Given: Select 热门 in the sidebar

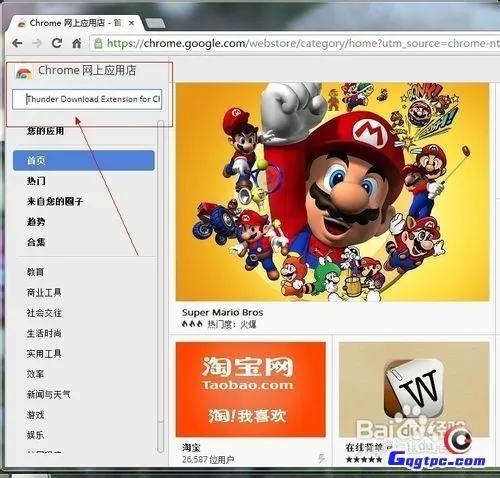Looking at the screenshot, I should click(x=36, y=181).
